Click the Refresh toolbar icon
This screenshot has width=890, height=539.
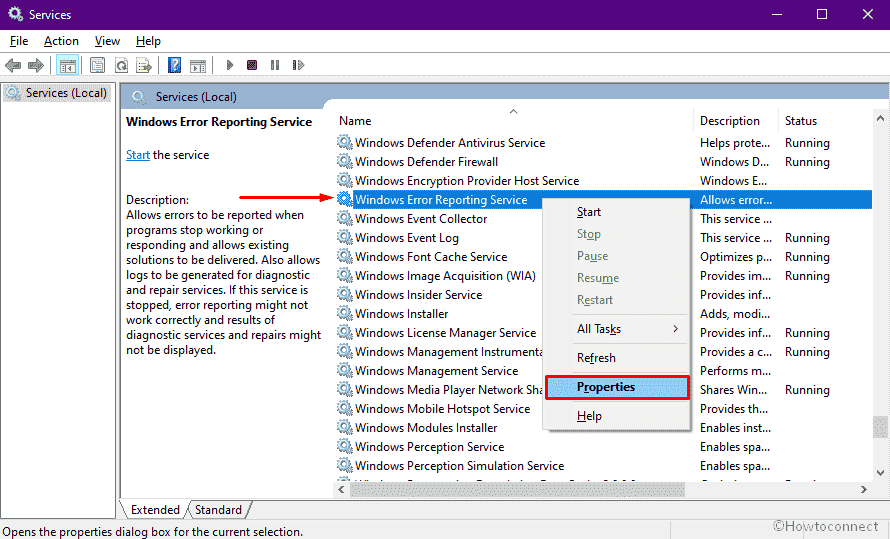pos(121,66)
